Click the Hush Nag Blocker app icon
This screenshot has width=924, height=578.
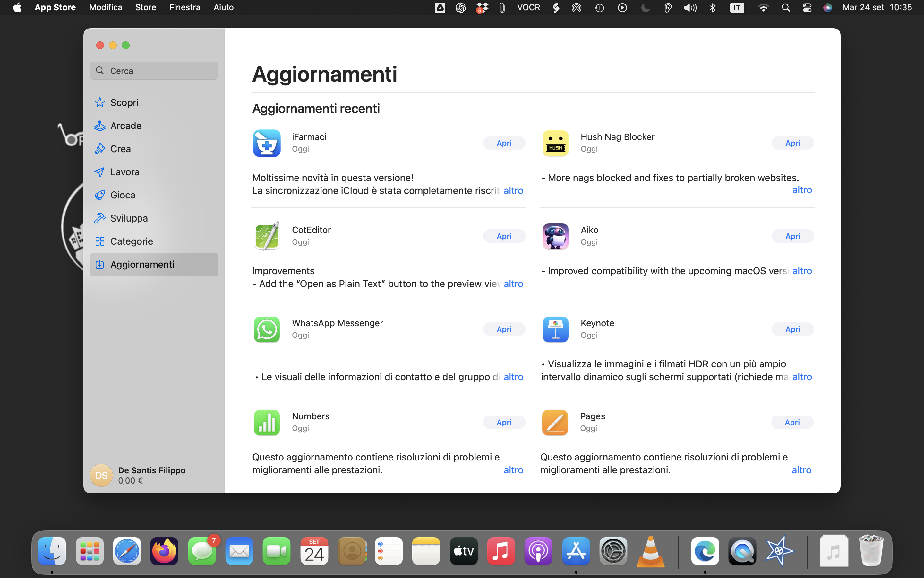pos(555,143)
